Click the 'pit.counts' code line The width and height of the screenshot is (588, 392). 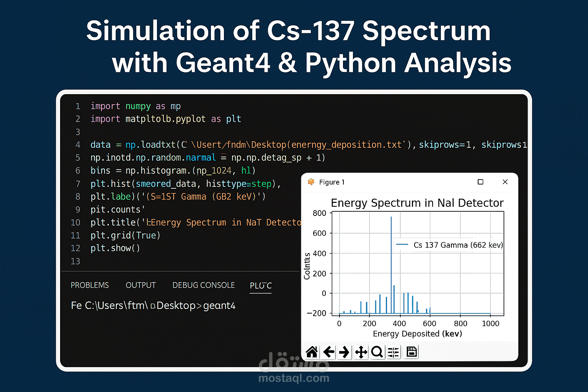118,210
